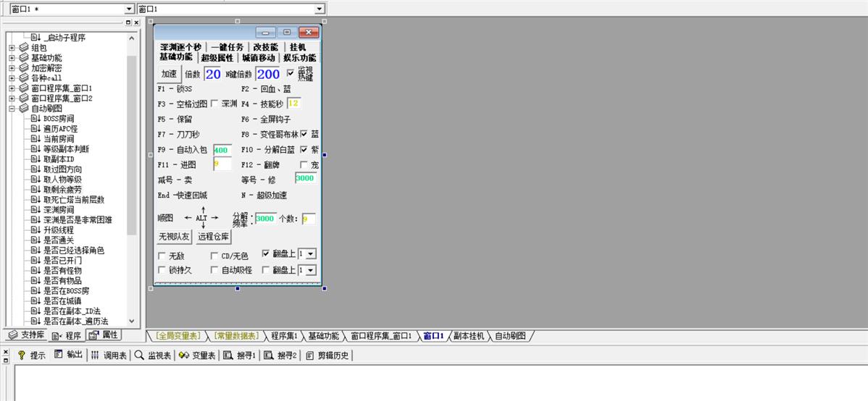Open the 调用表 call table panel

109,355
